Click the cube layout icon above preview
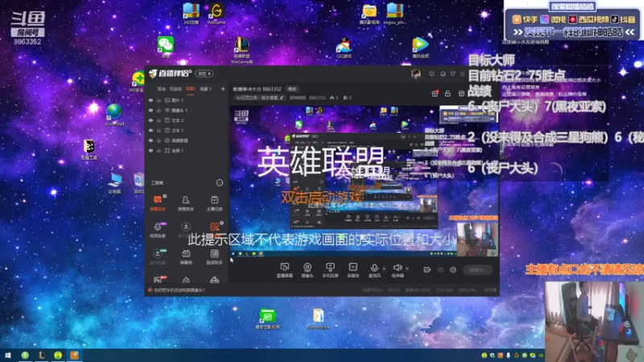This screenshot has height=362, width=644. [x=461, y=93]
